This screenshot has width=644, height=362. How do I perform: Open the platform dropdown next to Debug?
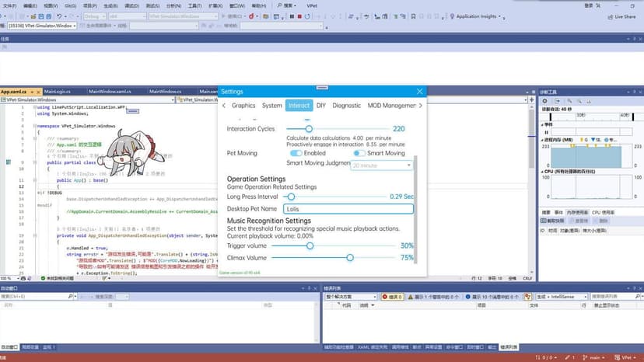coord(128,16)
